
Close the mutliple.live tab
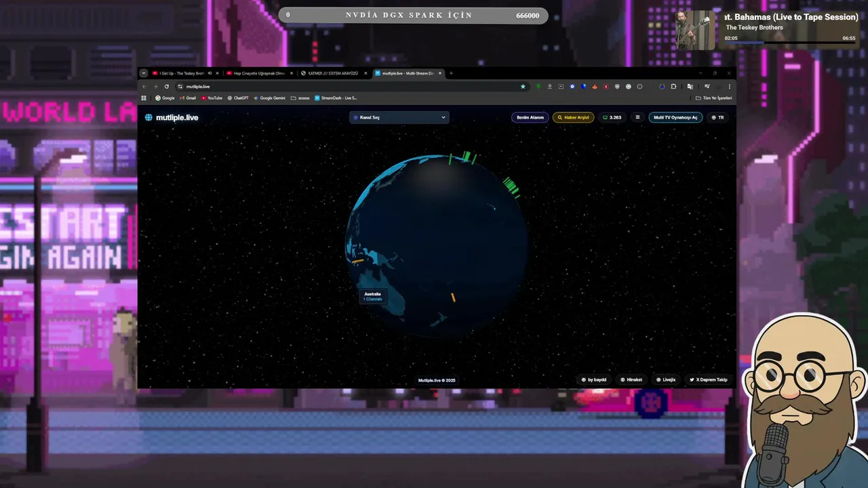[440, 73]
